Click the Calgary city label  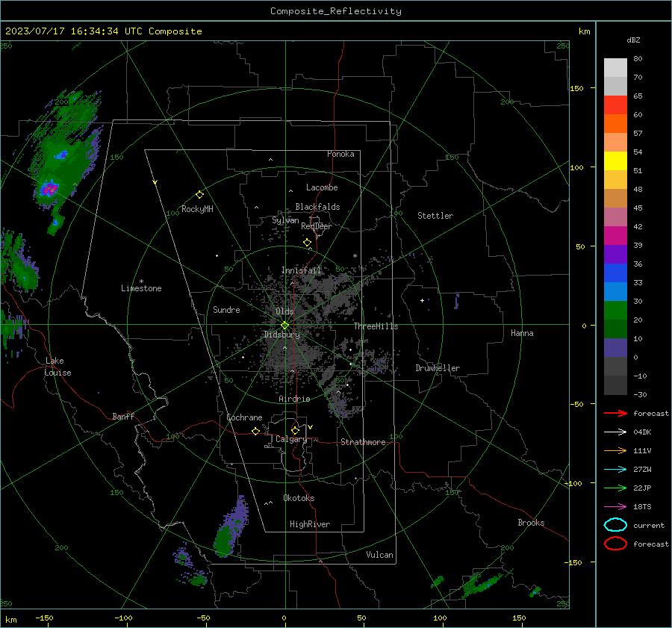coord(291,439)
